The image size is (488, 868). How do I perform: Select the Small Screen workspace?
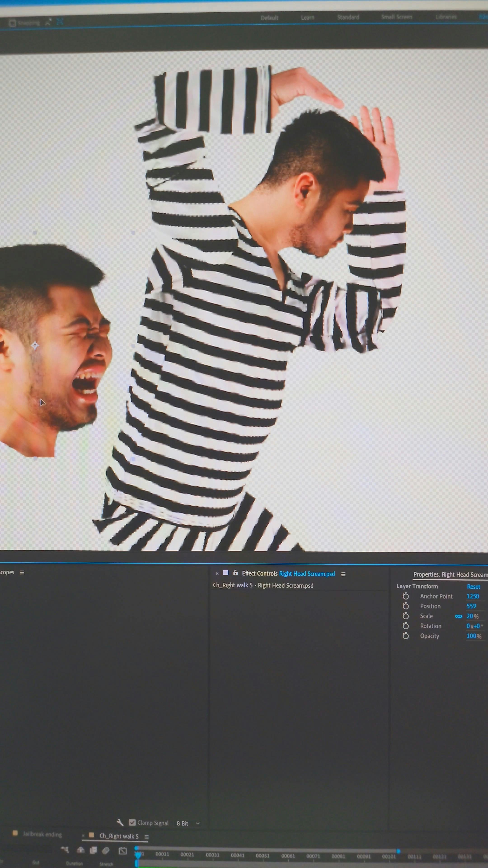396,17
